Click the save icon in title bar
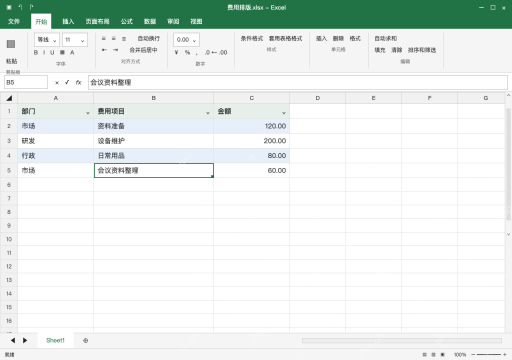The height and width of the screenshot is (360, 512). point(9,7)
